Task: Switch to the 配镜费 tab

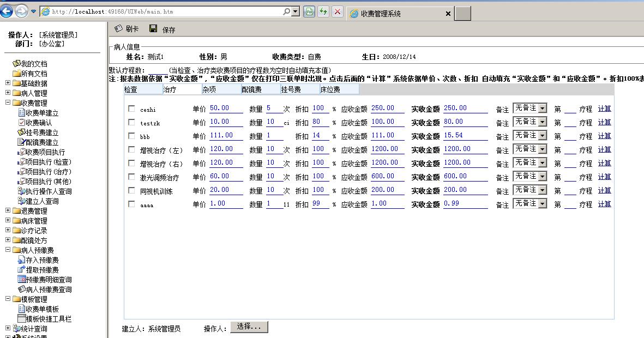Action: 261,89
